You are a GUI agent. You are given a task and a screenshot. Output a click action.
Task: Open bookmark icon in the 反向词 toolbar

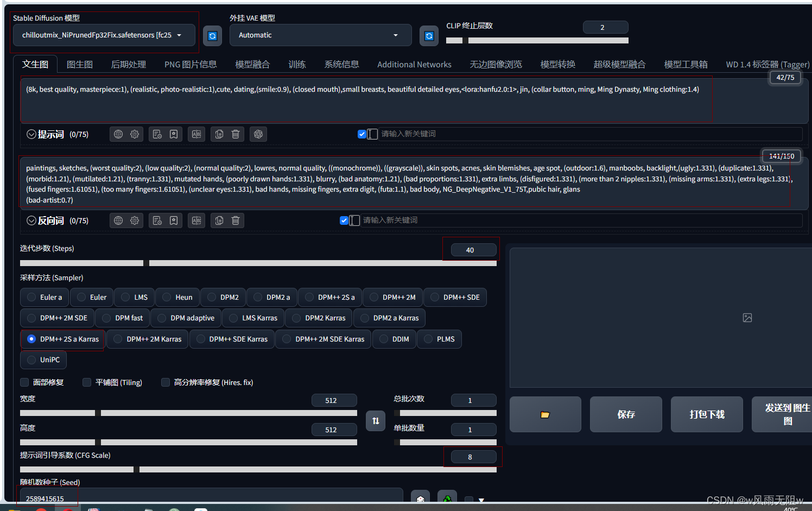point(174,220)
